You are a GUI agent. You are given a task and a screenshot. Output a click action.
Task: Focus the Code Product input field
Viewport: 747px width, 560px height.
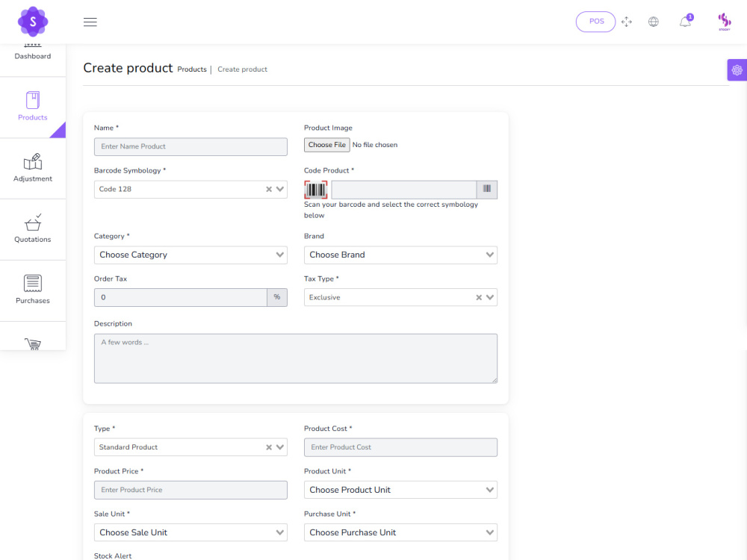point(404,190)
